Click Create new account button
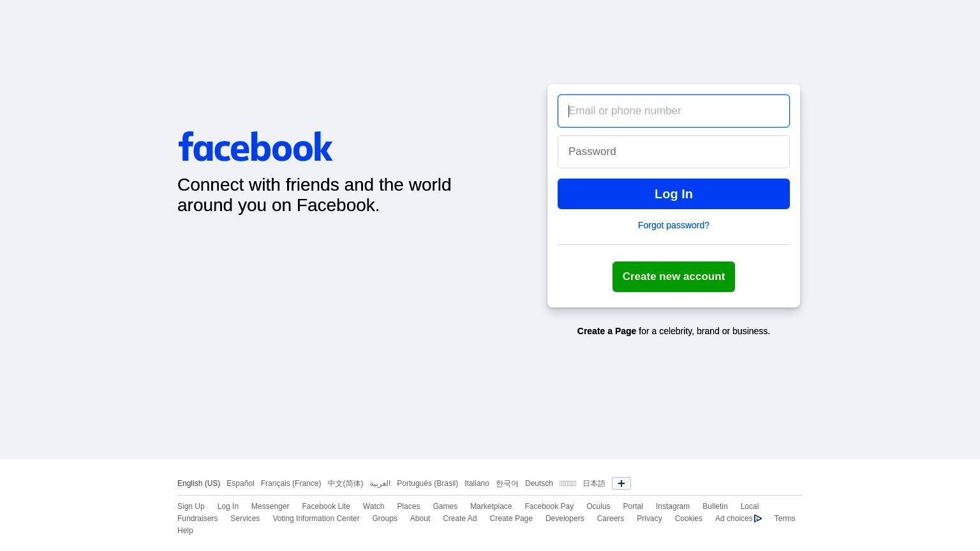 pos(674,277)
